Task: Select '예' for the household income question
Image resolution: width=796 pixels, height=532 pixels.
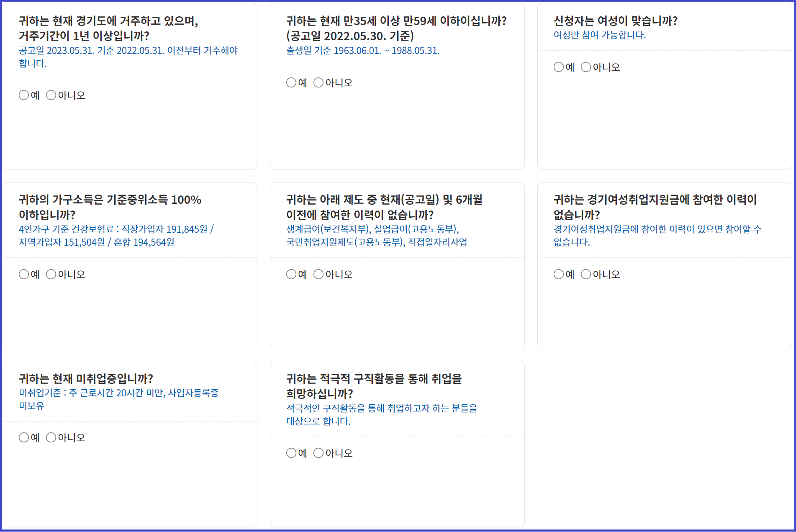Action: click(24, 274)
